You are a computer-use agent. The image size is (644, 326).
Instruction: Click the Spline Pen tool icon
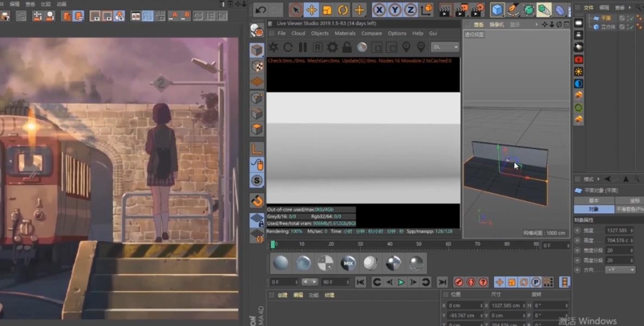(x=513, y=10)
